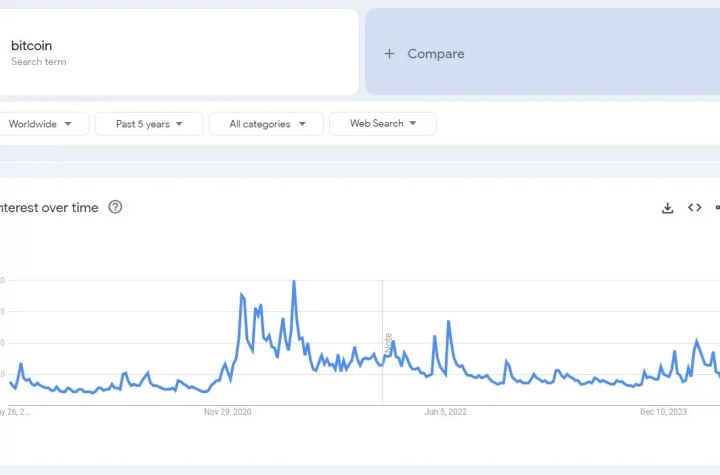Open the embed code icon
The height and width of the screenshot is (475, 720).
point(694,208)
